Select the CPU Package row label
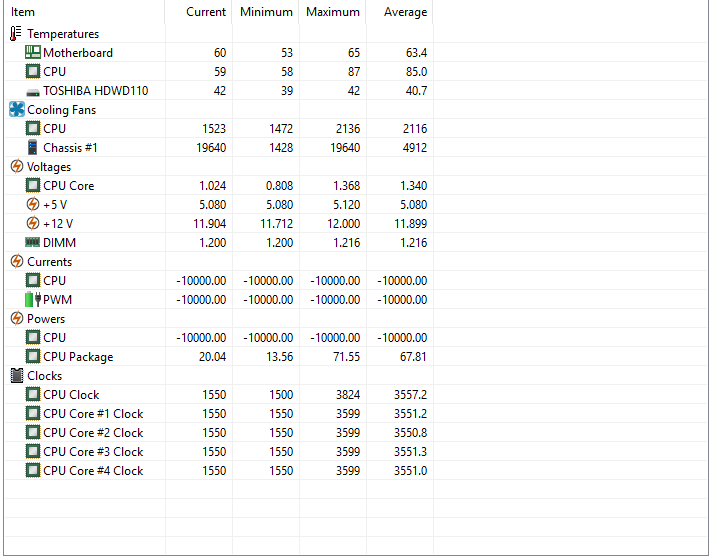The width and height of the screenshot is (711, 556). [78, 357]
